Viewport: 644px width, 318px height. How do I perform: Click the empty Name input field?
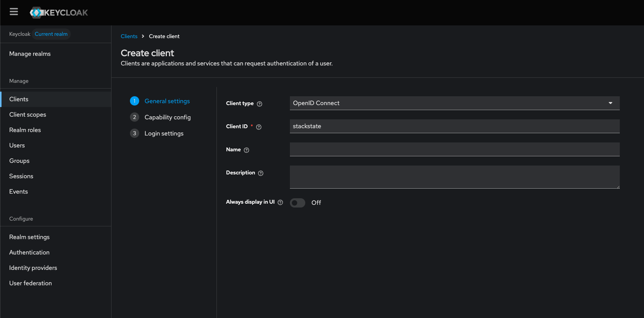coord(454,149)
